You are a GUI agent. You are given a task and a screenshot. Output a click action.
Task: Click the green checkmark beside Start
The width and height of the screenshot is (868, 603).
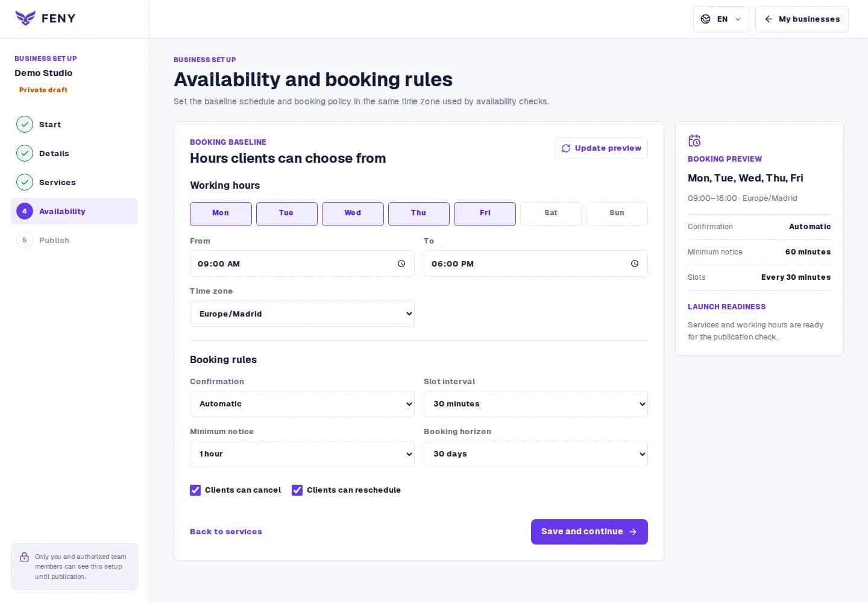25,124
